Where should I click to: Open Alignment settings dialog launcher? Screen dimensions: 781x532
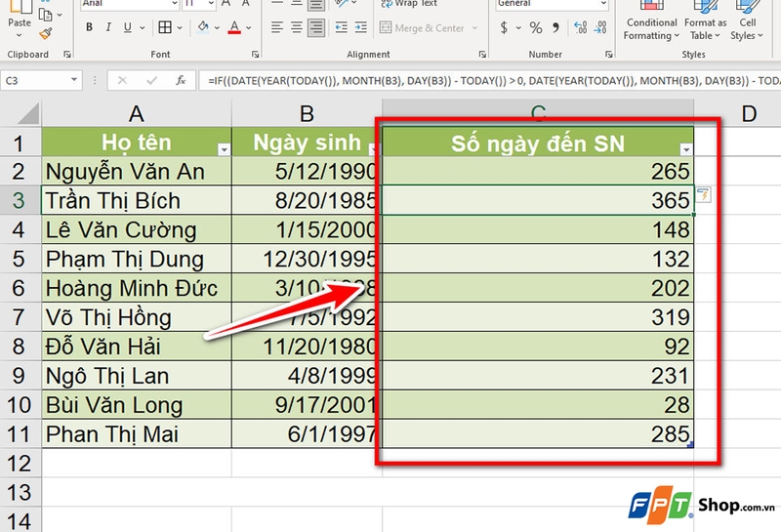pos(482,55)
